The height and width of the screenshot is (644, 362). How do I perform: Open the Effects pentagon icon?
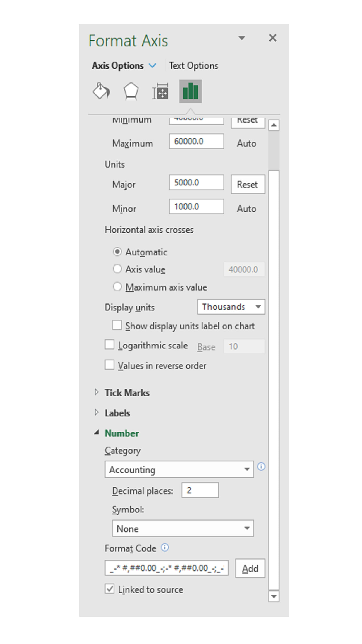(131, 91)
